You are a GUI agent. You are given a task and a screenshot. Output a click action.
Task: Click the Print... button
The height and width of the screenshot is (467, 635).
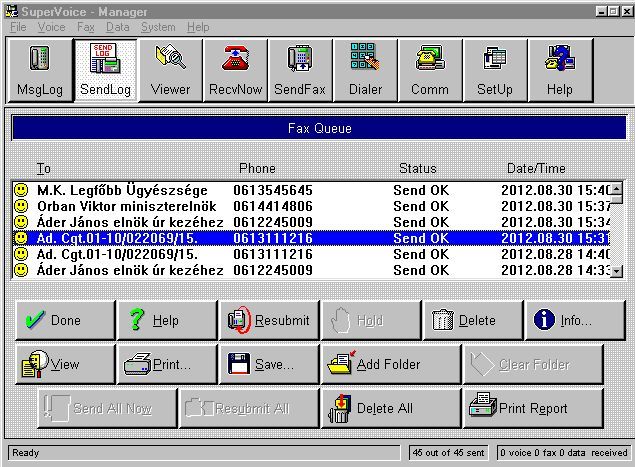167,364
